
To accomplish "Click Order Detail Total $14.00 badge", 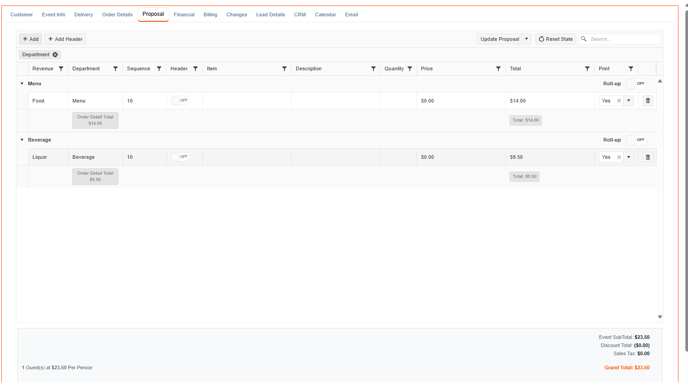I will pyautogui.click(x=95, y=120).
